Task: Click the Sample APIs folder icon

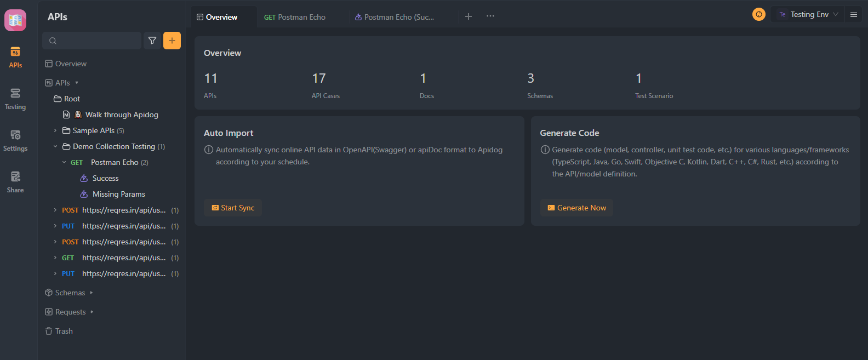Action: (x=66, y=130)
